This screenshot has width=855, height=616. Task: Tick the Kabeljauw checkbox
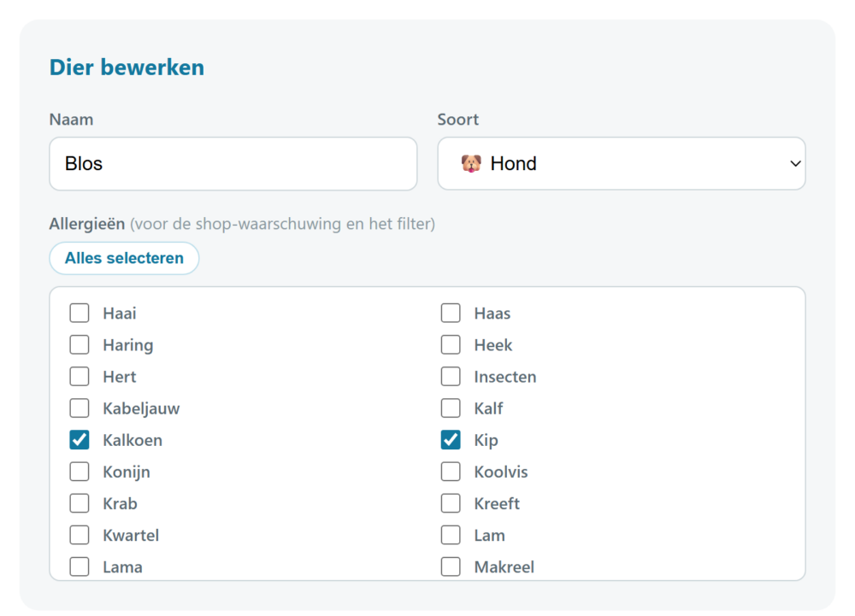coord(80,408)
